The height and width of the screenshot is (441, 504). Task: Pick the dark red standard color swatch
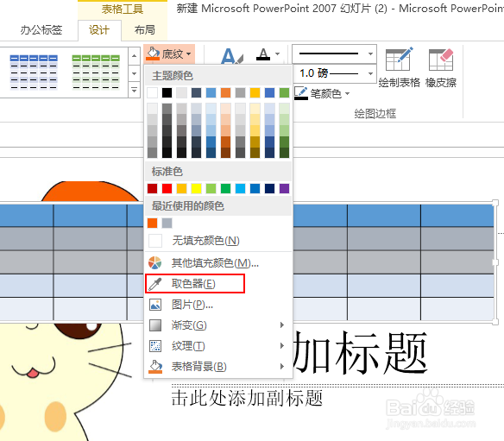[x=153, y=189]
